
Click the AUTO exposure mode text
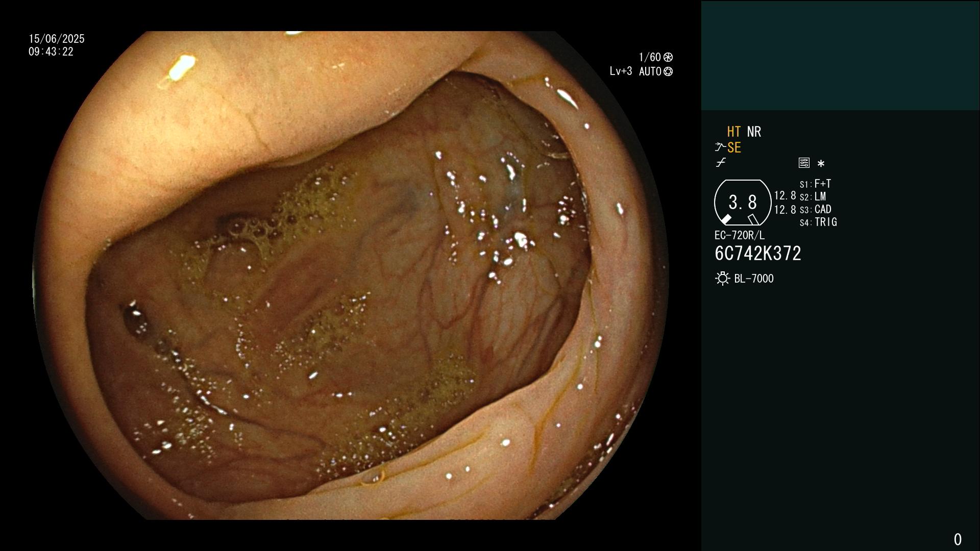click(x=650, y=71)
